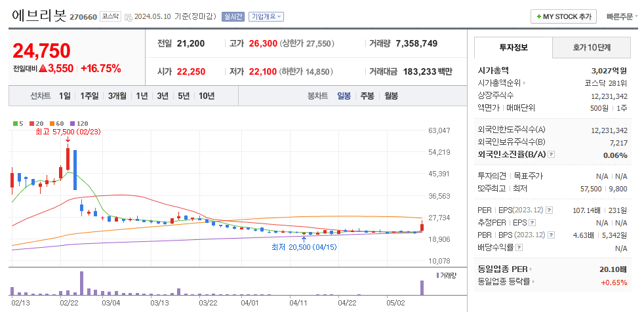Click the 시가 value 22,250

pyautogui.click(x=191, y=72)
